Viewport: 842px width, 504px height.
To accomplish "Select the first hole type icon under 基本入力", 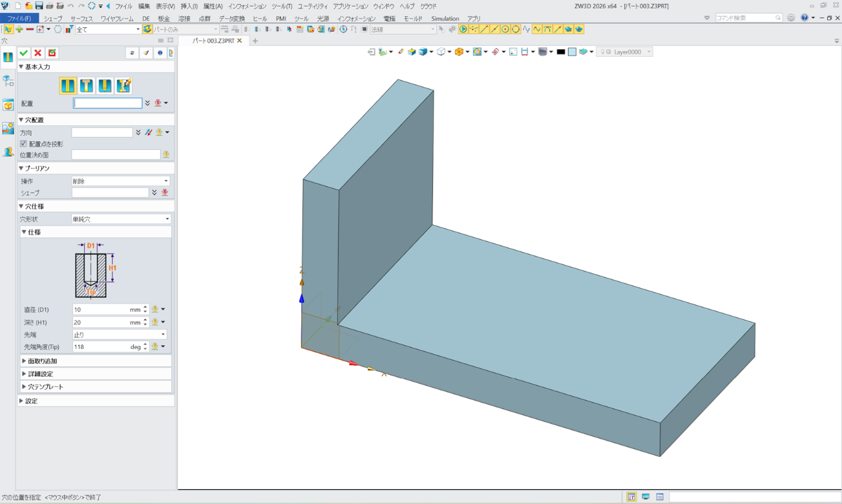I will point(68,85).
